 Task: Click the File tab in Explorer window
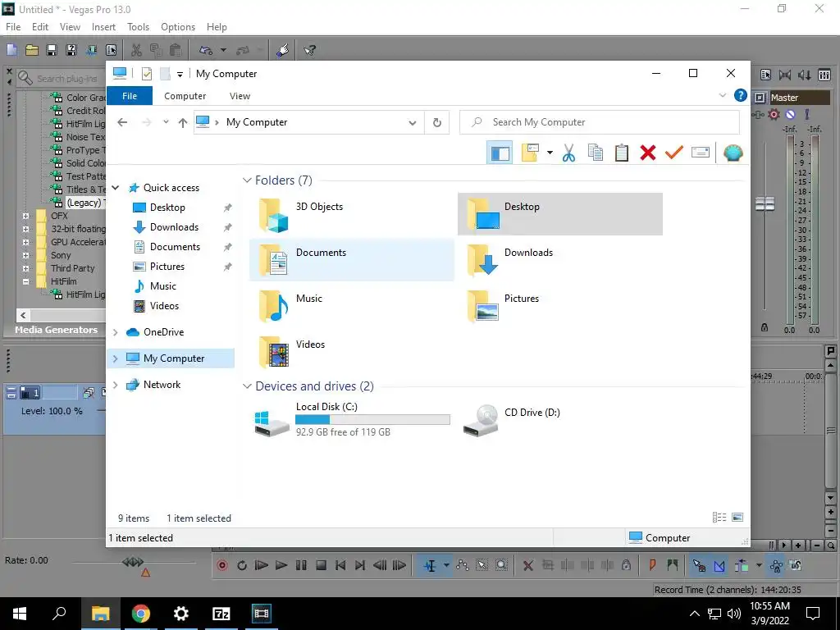coord(130,96)
